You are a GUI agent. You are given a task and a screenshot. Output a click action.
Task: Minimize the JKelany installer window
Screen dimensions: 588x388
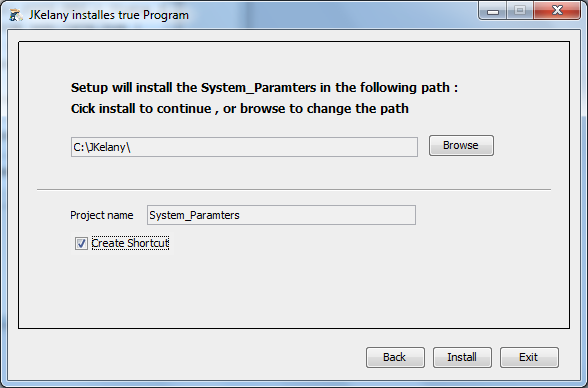click(493, 11)
